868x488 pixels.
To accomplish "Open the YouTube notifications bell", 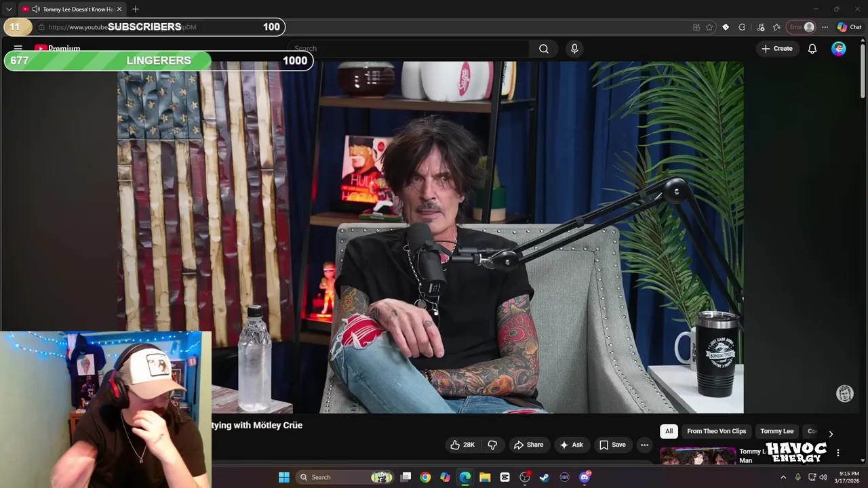I will point(812,49).
